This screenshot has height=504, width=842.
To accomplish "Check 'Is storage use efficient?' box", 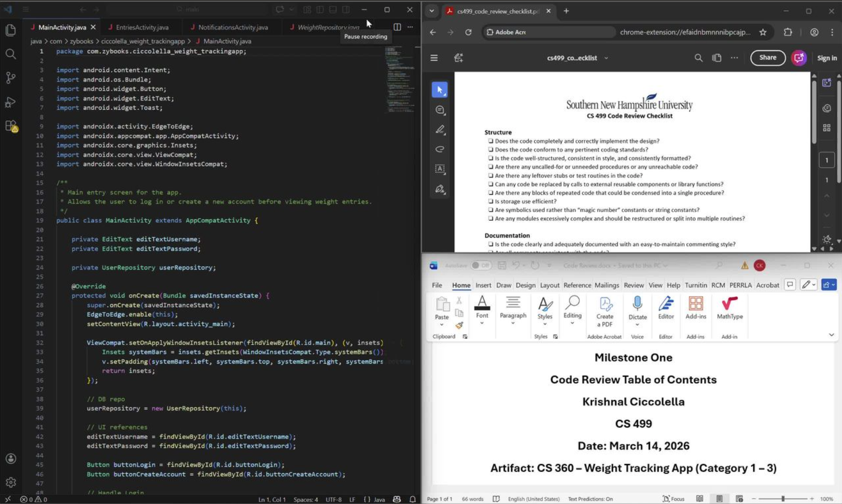I will pyautogui.click(x=491, y=201).
